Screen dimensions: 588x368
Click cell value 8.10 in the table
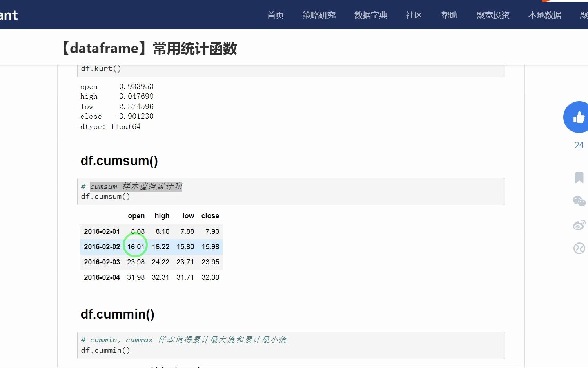(162, 231)
